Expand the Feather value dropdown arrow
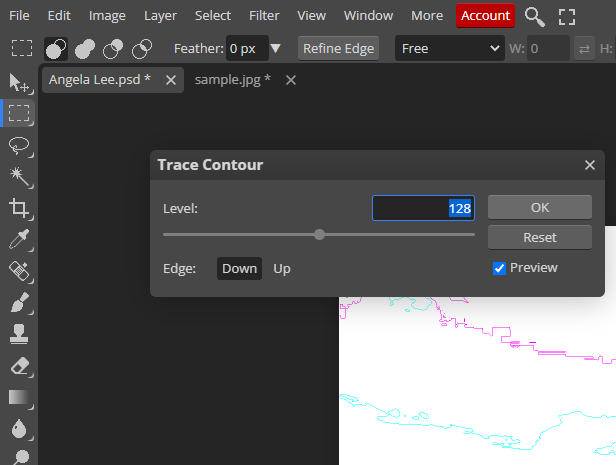This screenshot has width=616, height=465. pyautogui.click(x=276, y=48)
